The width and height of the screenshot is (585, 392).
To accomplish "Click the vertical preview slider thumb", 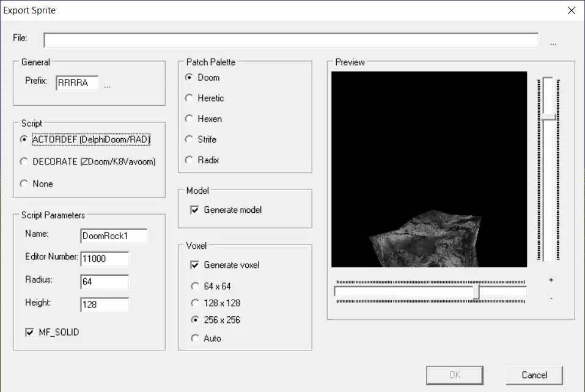I will tap(549, 117).
